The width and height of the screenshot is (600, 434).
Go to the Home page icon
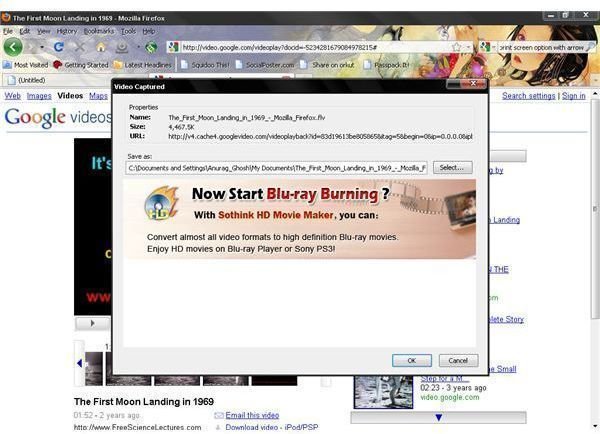click(101, 47)
